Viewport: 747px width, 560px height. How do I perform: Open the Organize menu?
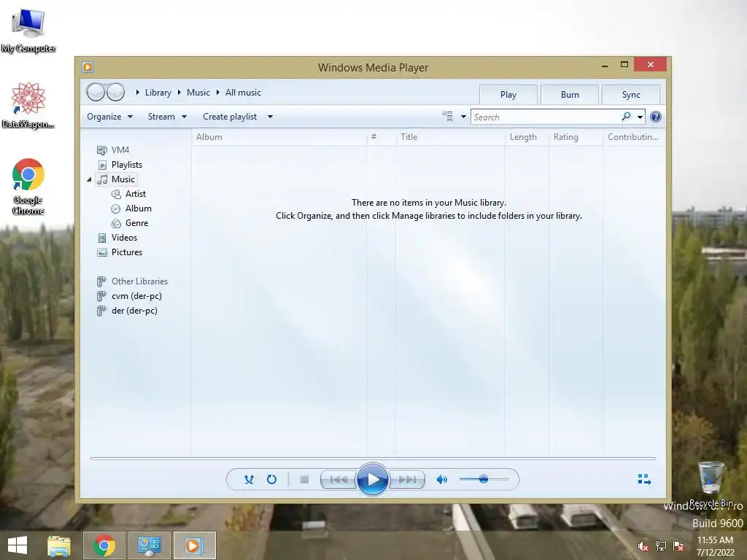coord(109,117)
